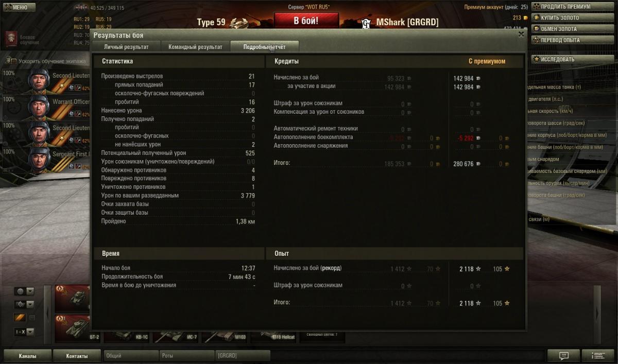This screenshot has width=618, height=364.
Task: Select the BT-2 tank thumbnail in carousel
Action: (x=72, y=327)
